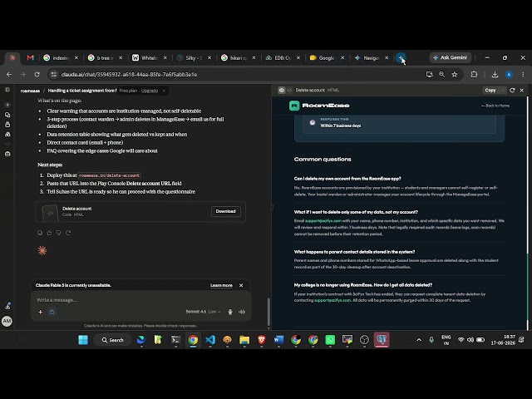Reload the page with browser refresh

pyautogui.click(x=37, y=74)
